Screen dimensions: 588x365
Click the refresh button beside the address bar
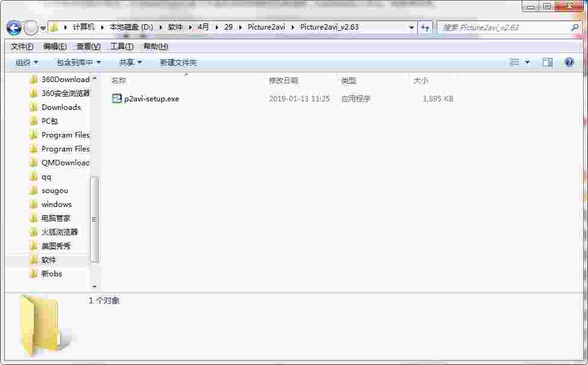[425, 27]
